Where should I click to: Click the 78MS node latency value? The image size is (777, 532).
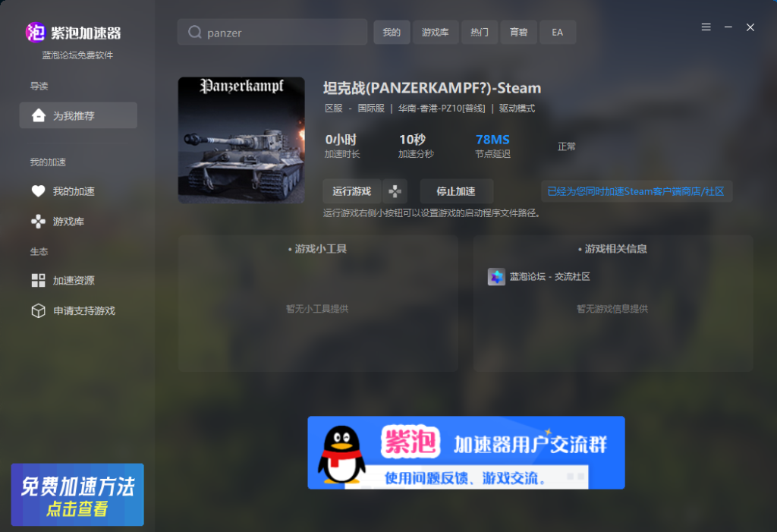(x=492, y=140)
